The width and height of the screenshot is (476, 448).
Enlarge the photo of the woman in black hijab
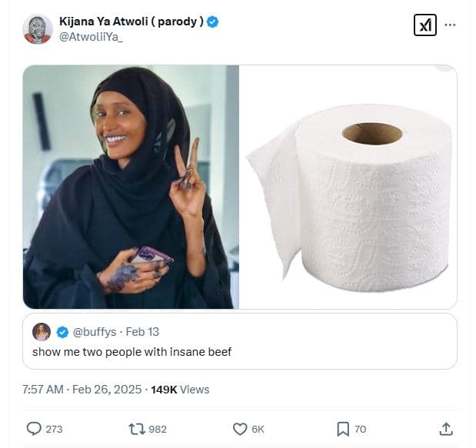point(131,187)
